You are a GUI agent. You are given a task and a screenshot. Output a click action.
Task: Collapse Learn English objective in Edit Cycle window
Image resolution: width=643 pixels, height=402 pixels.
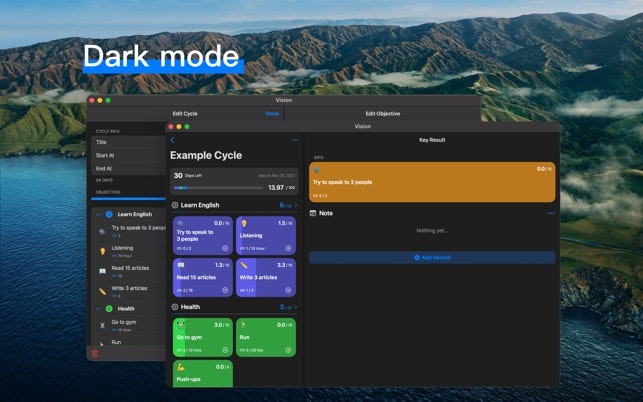click(x=98, y=215)
